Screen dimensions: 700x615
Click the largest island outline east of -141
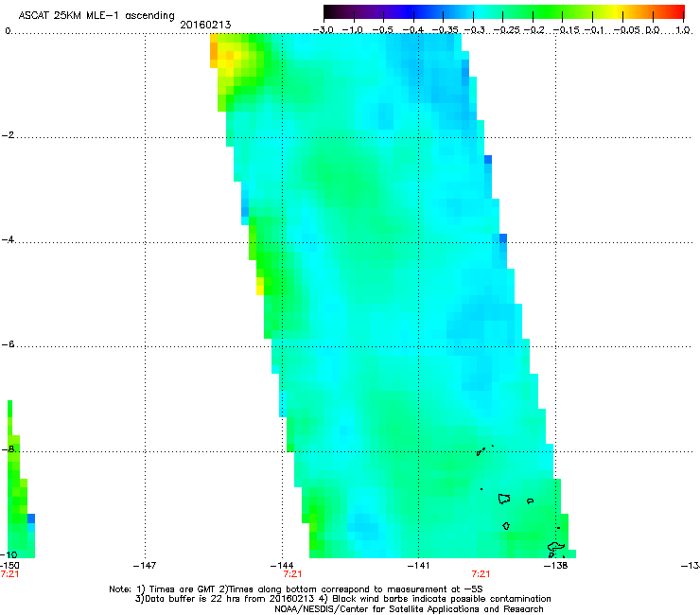(504, 499)
